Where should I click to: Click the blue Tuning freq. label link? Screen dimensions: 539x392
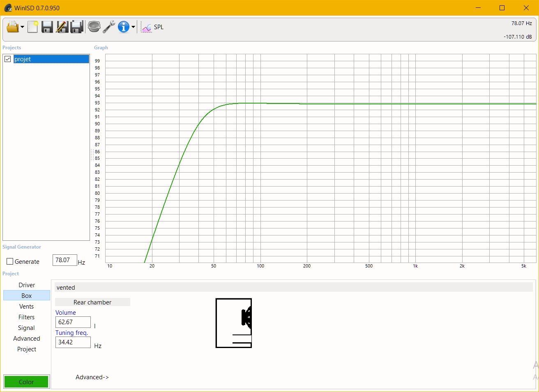(x=71, y=333)
